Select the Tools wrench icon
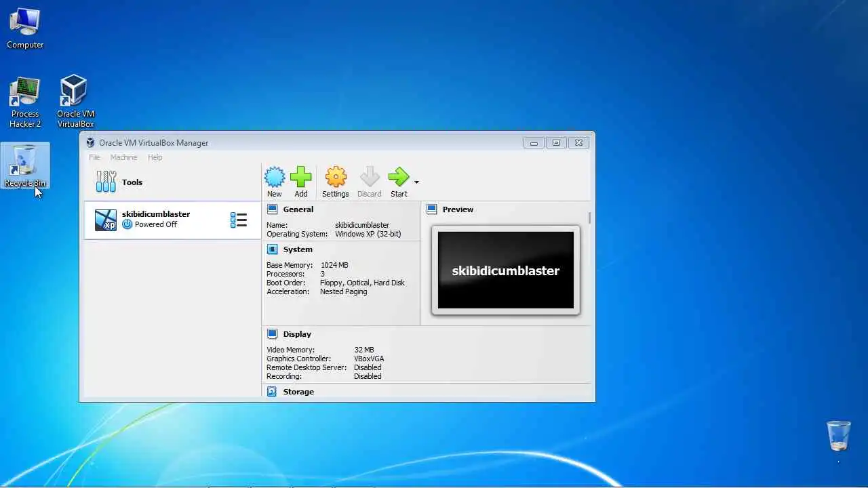 [106, 182]
